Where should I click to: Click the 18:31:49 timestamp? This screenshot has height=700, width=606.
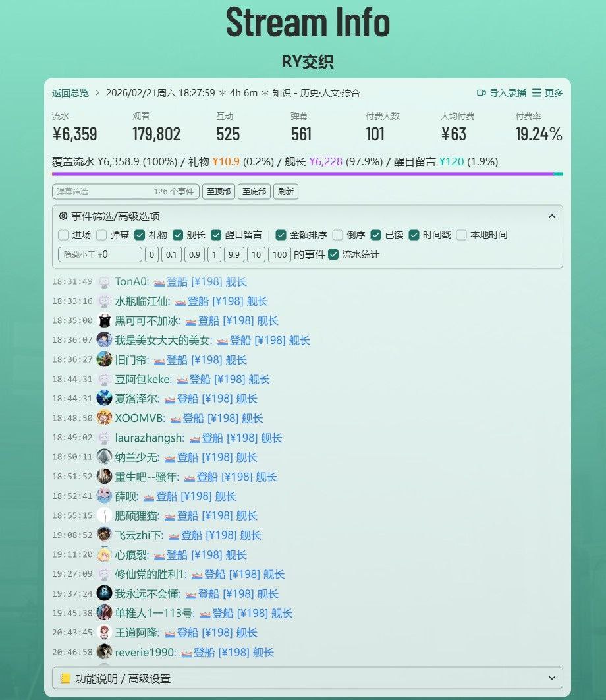72,281
